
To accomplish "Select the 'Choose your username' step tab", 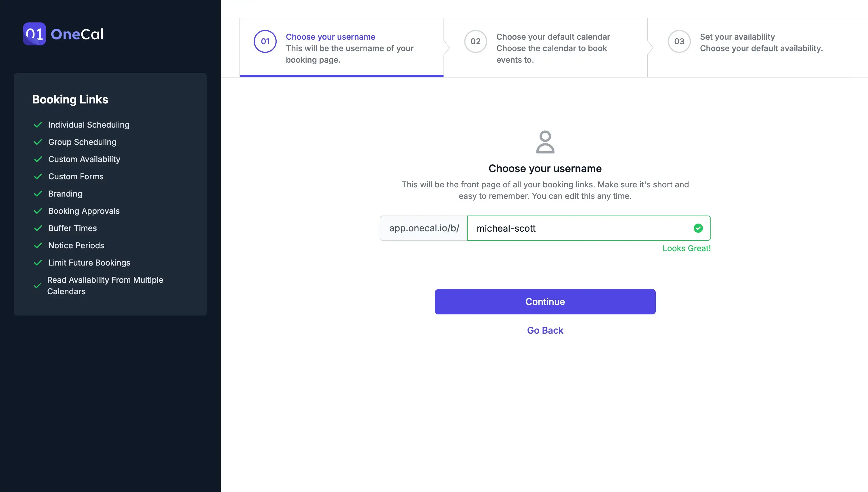I will pyautogui.click(x=341, y=48).
